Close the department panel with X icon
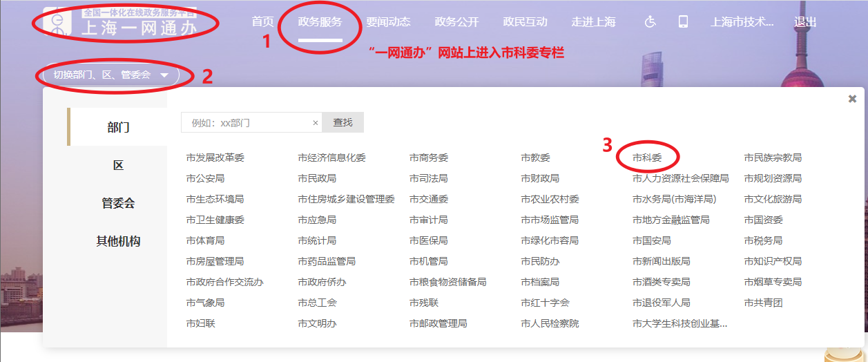 852,99
